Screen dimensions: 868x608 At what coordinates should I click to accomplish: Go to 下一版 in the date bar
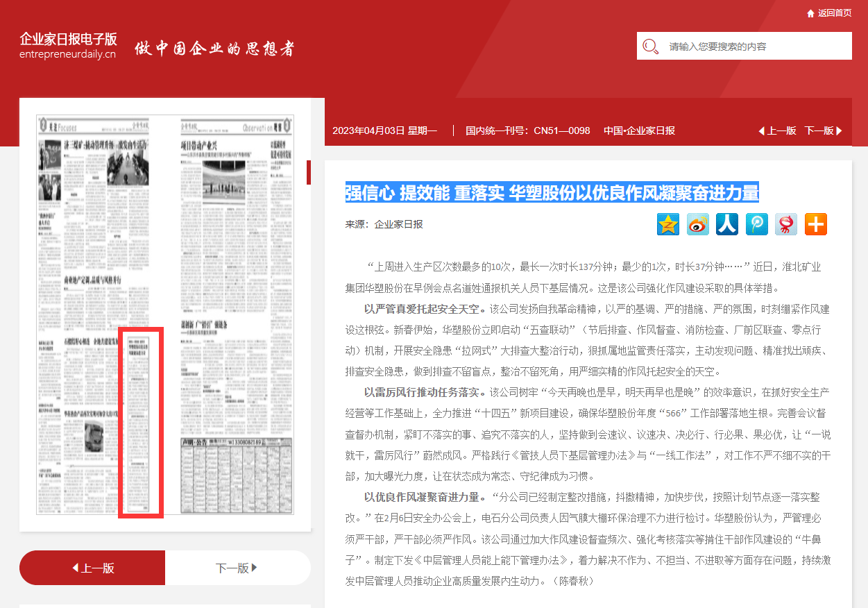(823, 130)
